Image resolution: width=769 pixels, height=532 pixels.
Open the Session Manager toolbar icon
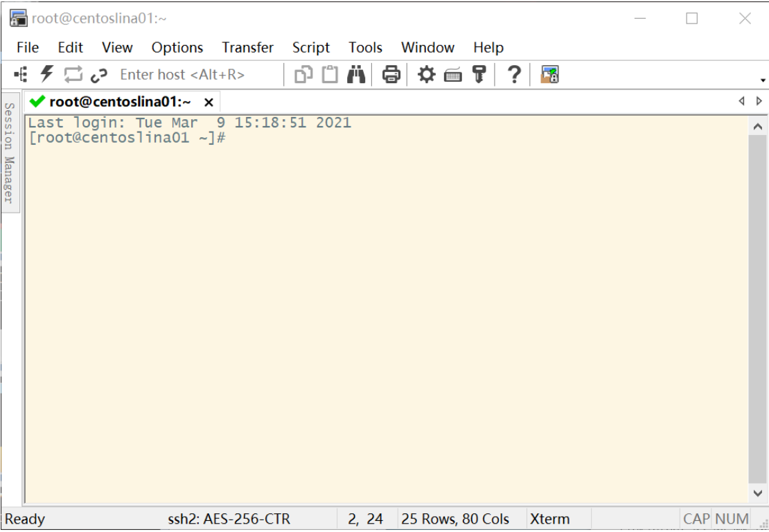[21, 75]
